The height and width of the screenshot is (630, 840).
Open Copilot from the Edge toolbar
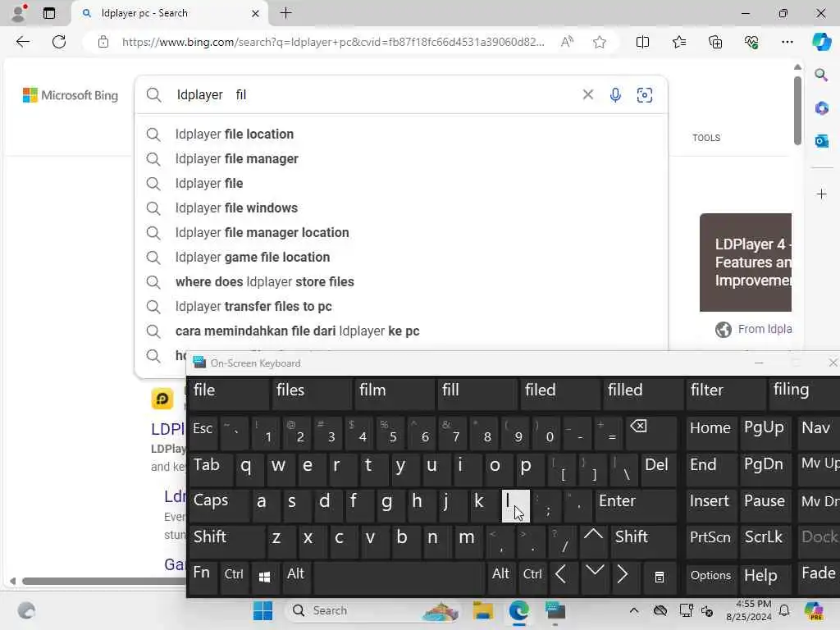(821, 42)
